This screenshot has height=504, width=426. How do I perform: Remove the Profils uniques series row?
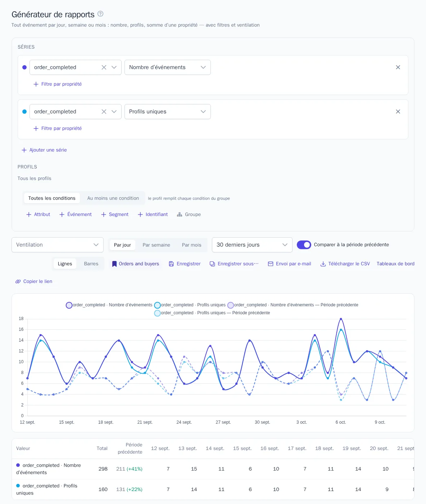(x=398, y=112)
